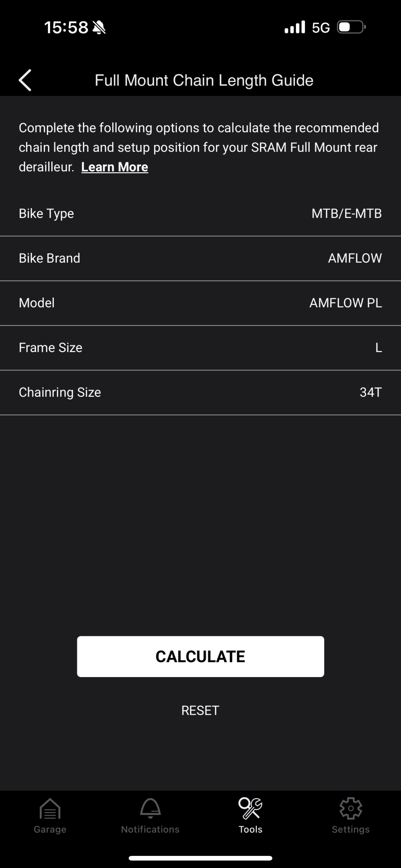Switch to the Garage tab label
The width and height of the screenshot is (401, 868).
point(50,829)
